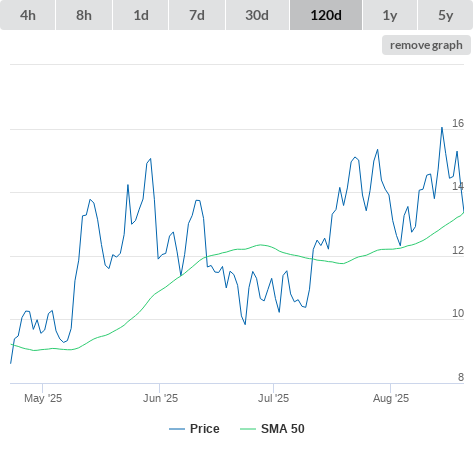Show the 30d price history
Screen dimensions: 474x455
coord(257,15)
